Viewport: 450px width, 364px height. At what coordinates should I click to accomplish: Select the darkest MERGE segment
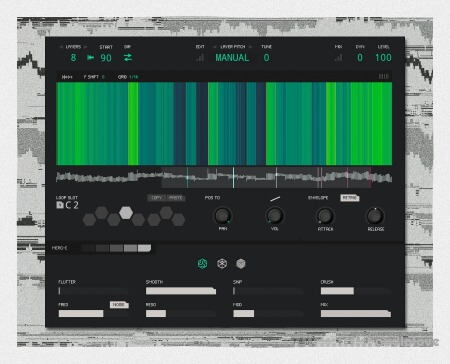(88, 248)
